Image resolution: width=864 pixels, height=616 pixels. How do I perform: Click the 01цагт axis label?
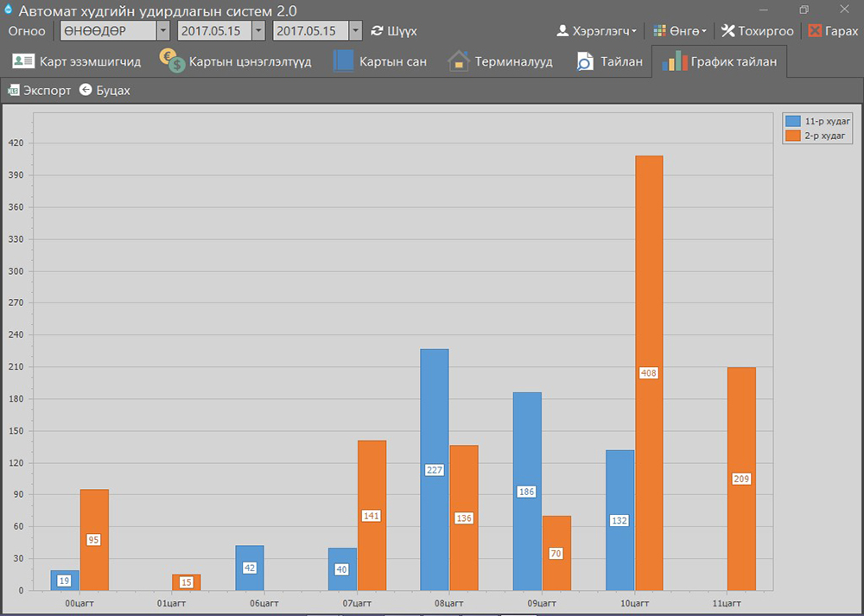[171, 603]
